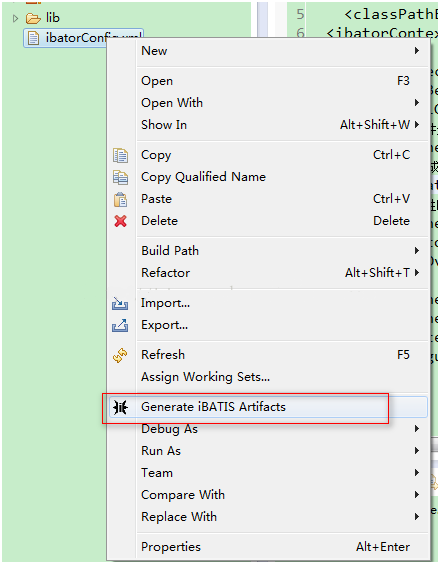
Task: Click the classPath code line in editor
Action: pyautogui.click(x=391, y=14)
